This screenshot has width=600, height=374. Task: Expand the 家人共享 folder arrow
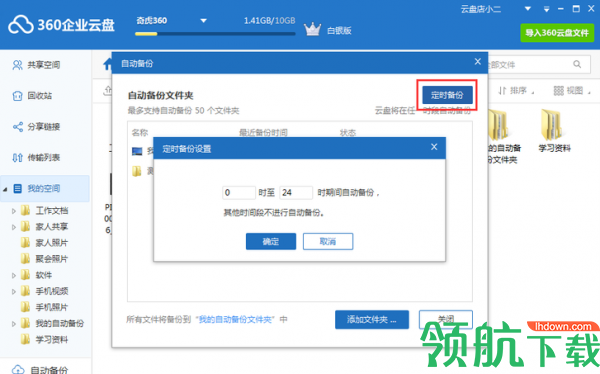pos(14,227)
